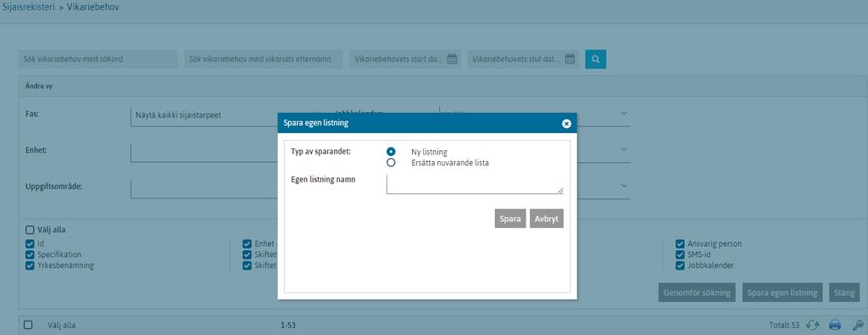The width and height of the screenshot is (868, 335).
Task: Select the Ny listning radio option
Action: click(x=391, y=151)
